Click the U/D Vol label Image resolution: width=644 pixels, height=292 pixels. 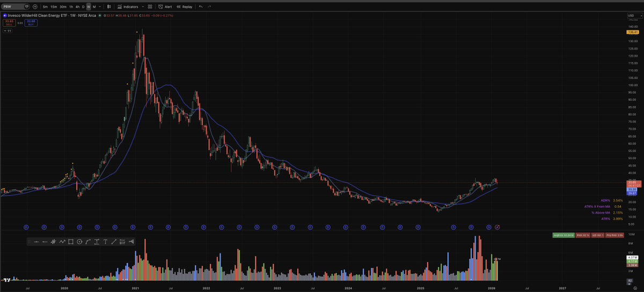(x=597, y=235)
